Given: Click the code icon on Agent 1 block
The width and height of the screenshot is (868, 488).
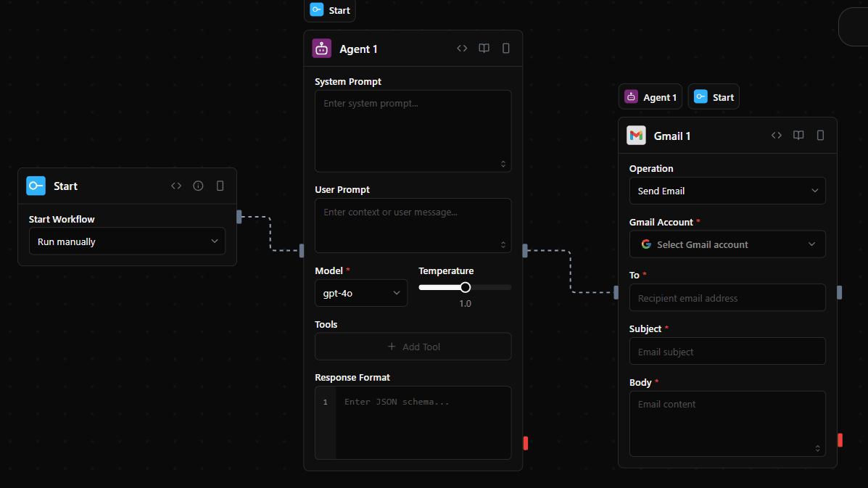Looking at the screenshot, I should 462,49.
